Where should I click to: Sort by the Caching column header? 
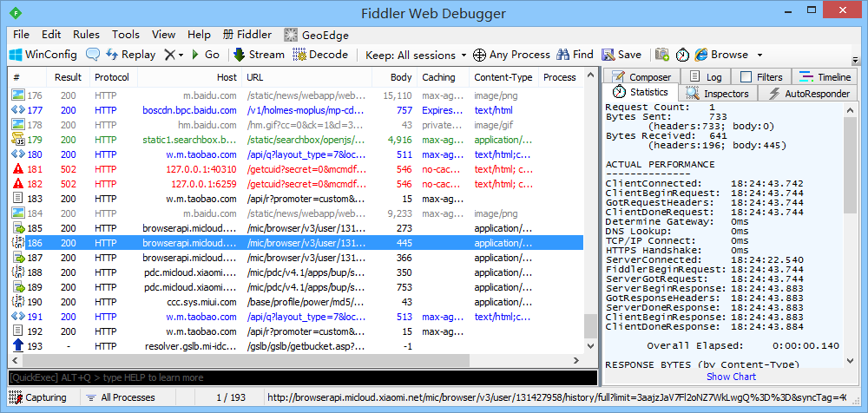443,77
